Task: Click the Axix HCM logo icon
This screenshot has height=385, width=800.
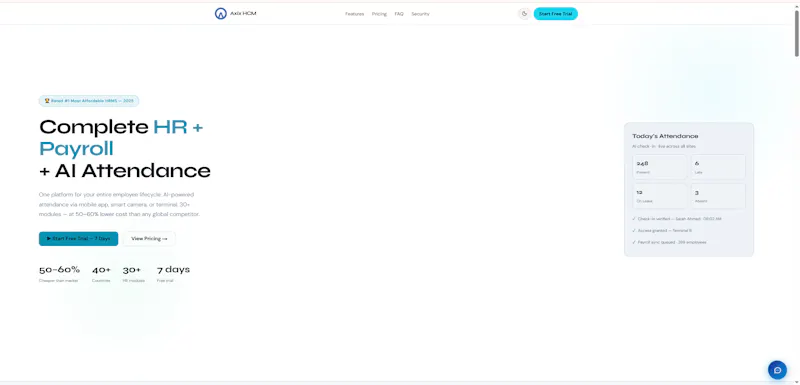Action: 220,14
